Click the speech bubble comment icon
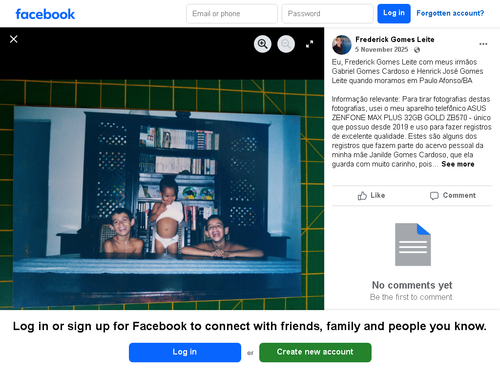This screenshot has width=500, height=375. [x=434, y=196]
